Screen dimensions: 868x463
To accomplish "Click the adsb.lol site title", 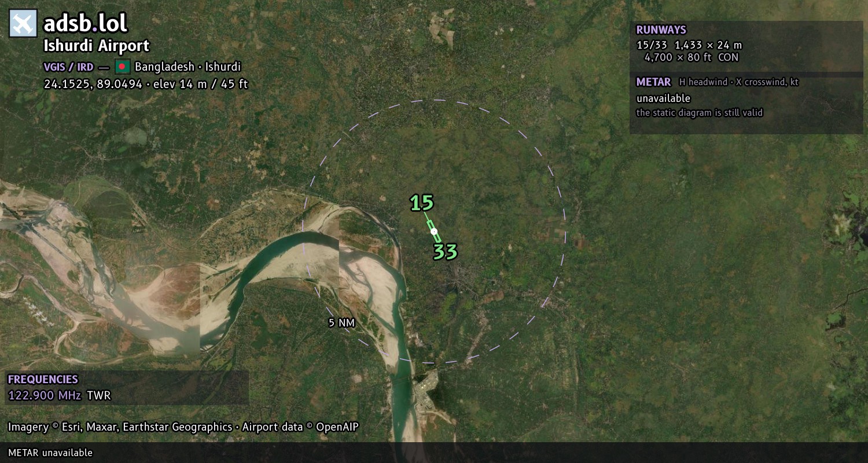I will point(86,24).
